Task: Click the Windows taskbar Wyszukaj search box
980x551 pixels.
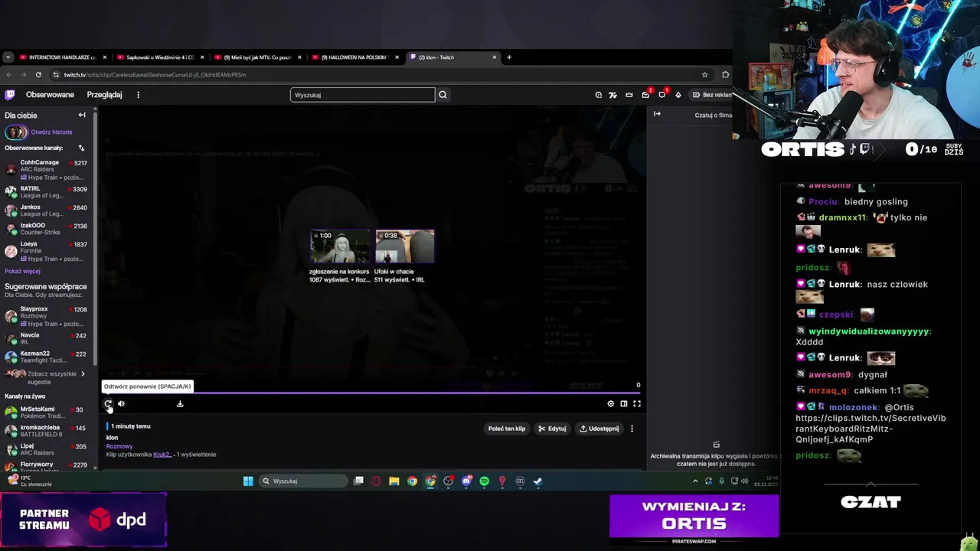Action: 303,481
